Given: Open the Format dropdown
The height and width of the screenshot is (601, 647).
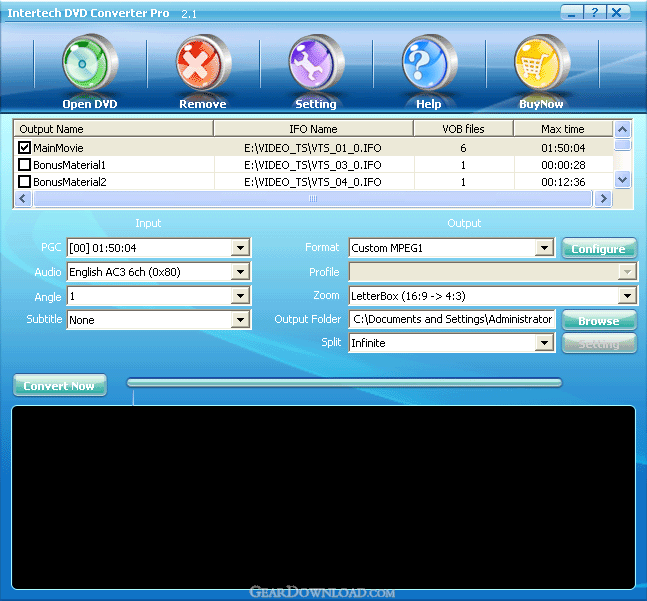Looking at the screenshot, I should tap(544, 248).
